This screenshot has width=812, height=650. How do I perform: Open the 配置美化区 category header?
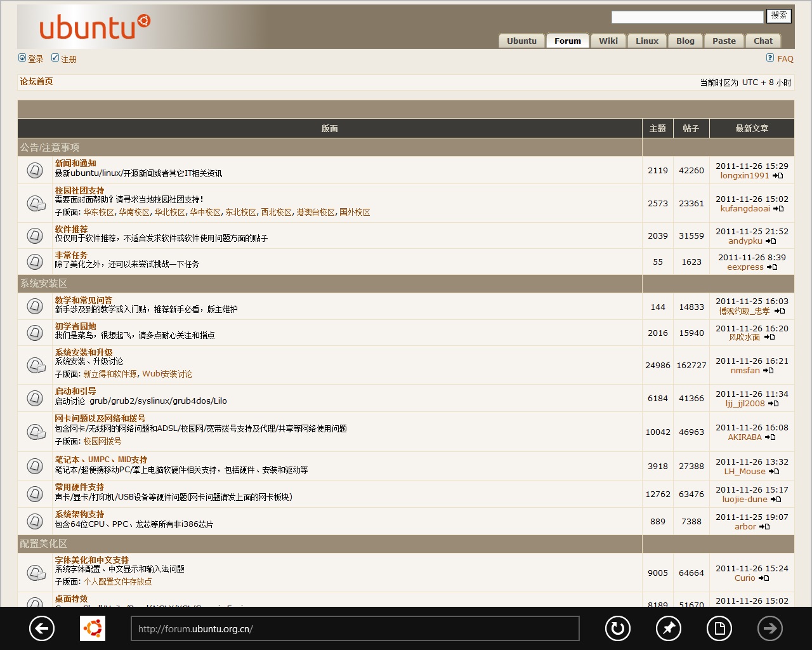[x=43, y=543]
